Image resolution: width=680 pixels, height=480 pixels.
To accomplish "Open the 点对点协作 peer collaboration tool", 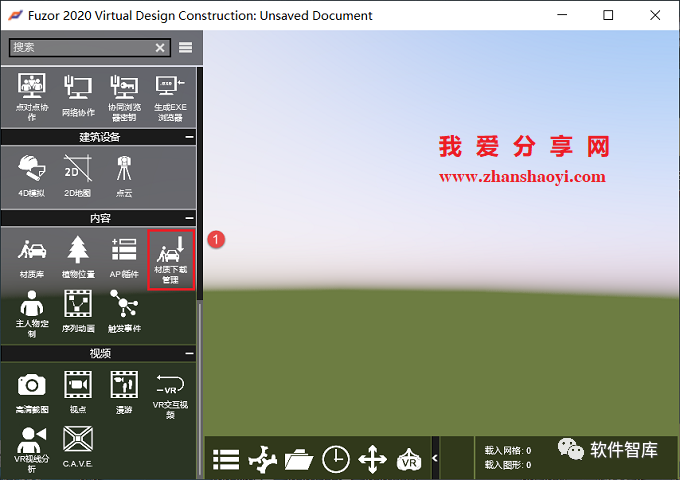I will [32, 97].
